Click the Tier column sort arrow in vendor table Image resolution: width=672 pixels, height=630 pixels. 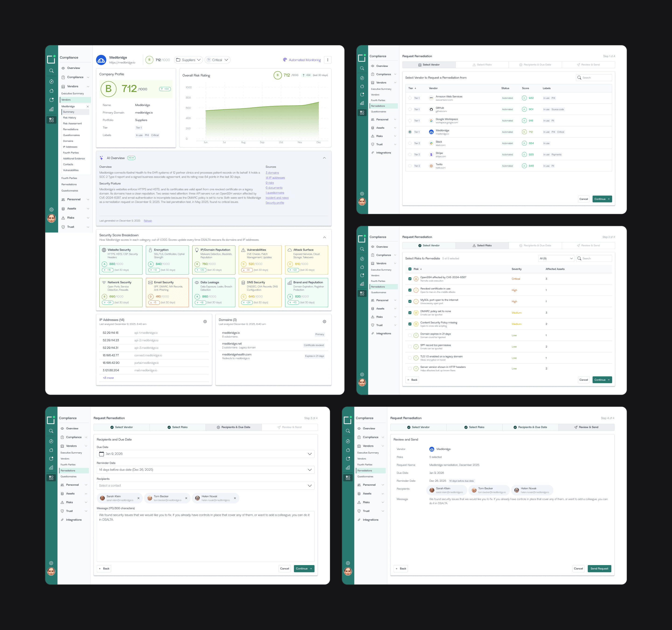(415, 88)
